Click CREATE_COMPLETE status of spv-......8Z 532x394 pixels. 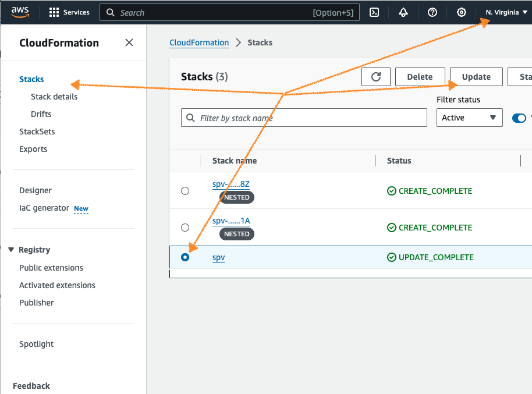[430, 191]
